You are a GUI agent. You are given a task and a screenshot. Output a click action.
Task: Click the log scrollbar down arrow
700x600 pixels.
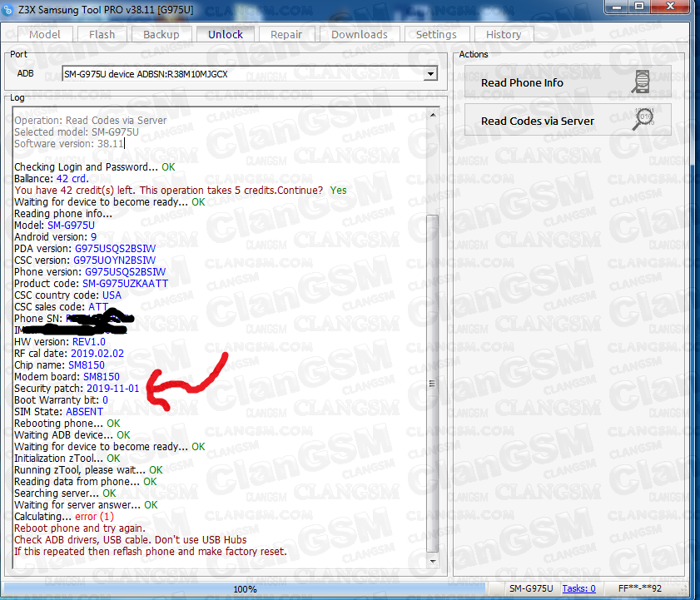pyautogui.click(x=433, y=561)
